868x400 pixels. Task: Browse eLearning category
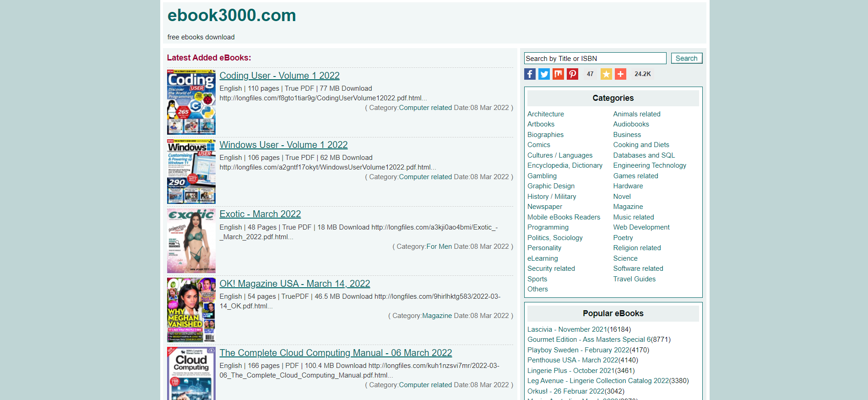tap(542, 258)
